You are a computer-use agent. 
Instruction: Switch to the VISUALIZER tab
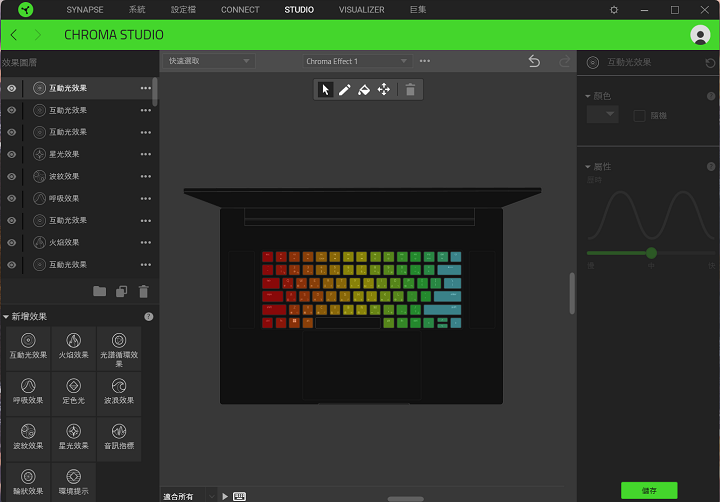(361, 10)
